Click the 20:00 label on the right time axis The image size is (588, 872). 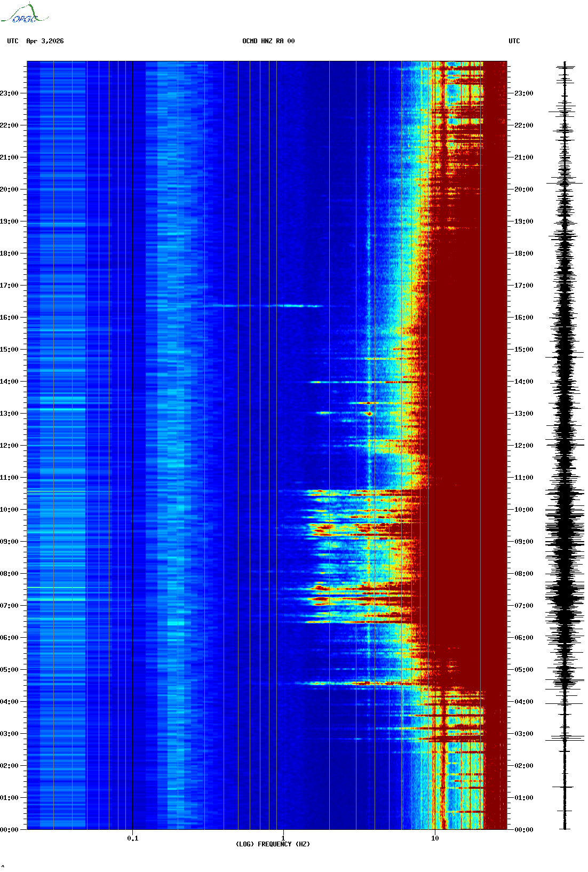coord(523,189)
